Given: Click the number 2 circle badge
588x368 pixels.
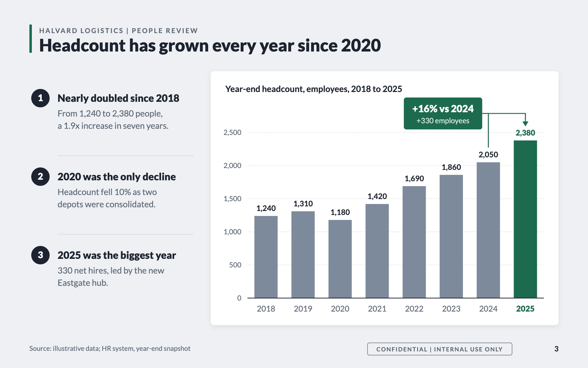Looking at the screenshot, I should pyautogui.click(x=40, y=177).
